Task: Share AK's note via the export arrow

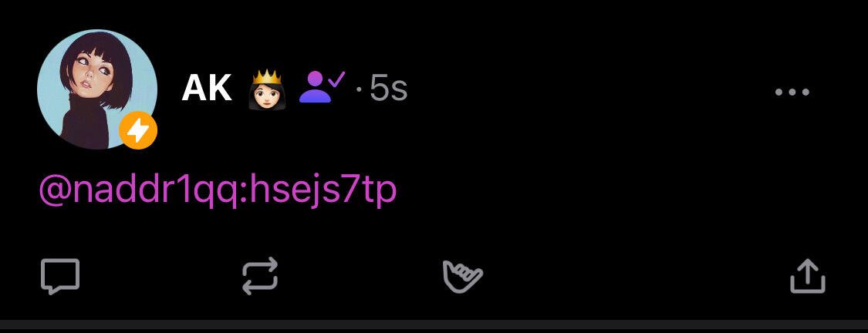Action: click(807, 275)
